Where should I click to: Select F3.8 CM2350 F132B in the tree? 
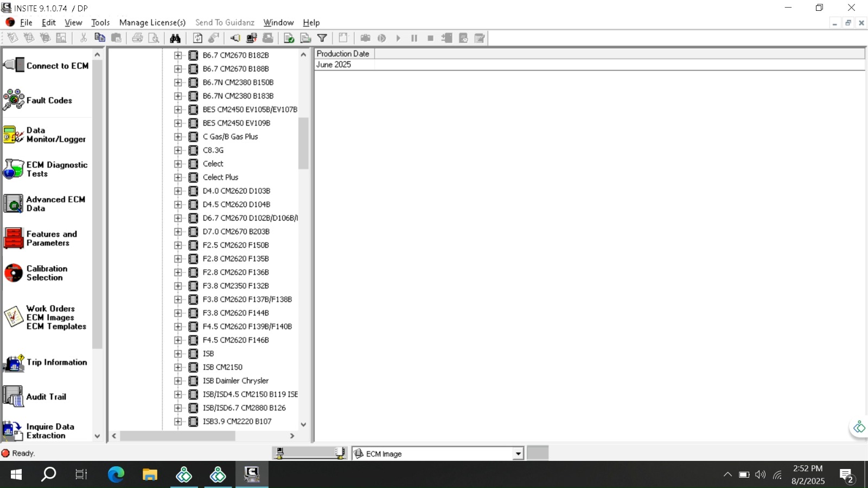coord(235,286)
